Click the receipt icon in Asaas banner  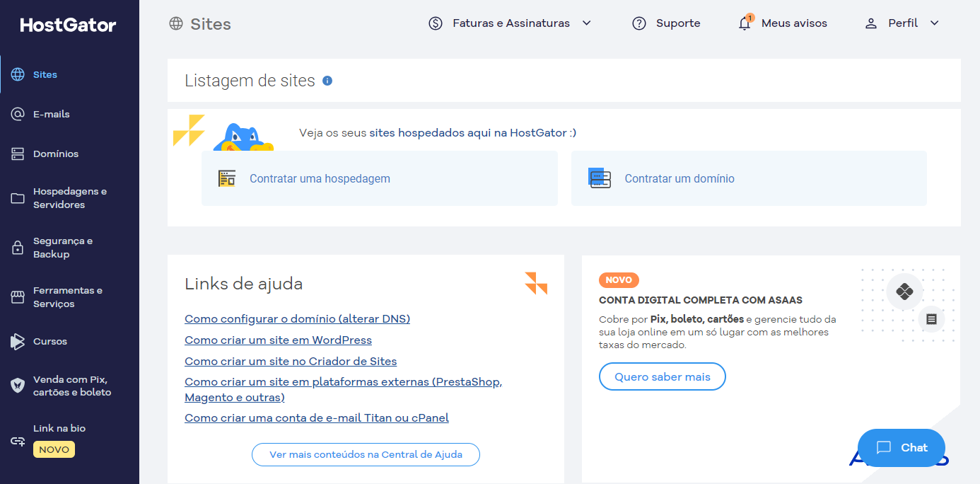pos(931,319)
